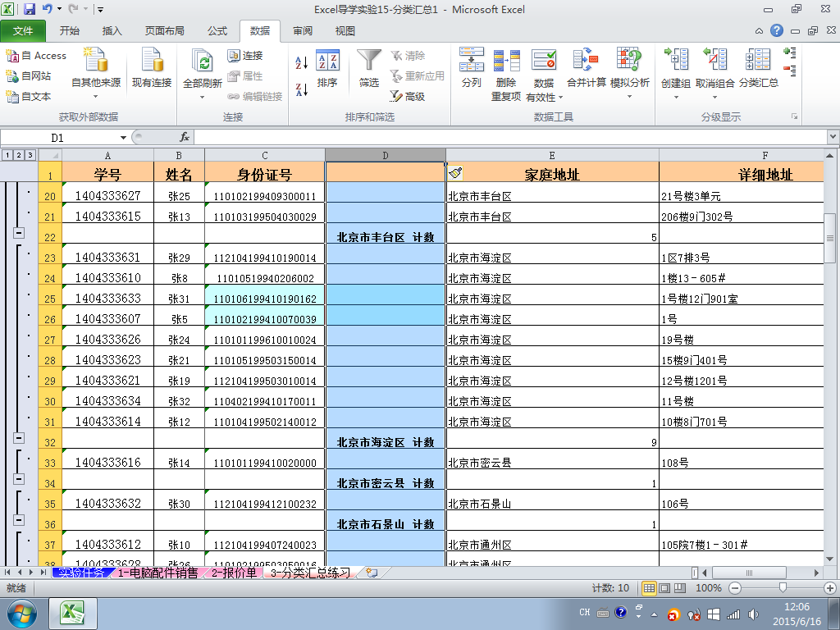Click zoom in plus button
This screenshot has width=840, height=630.
click(830, 588)
